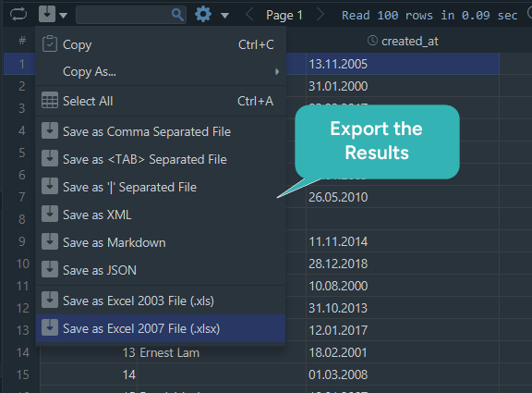Select cell 31.01.2000
The height and width of the screenshot is (393, 532).
pyautogui.click(x=403, y=86)
